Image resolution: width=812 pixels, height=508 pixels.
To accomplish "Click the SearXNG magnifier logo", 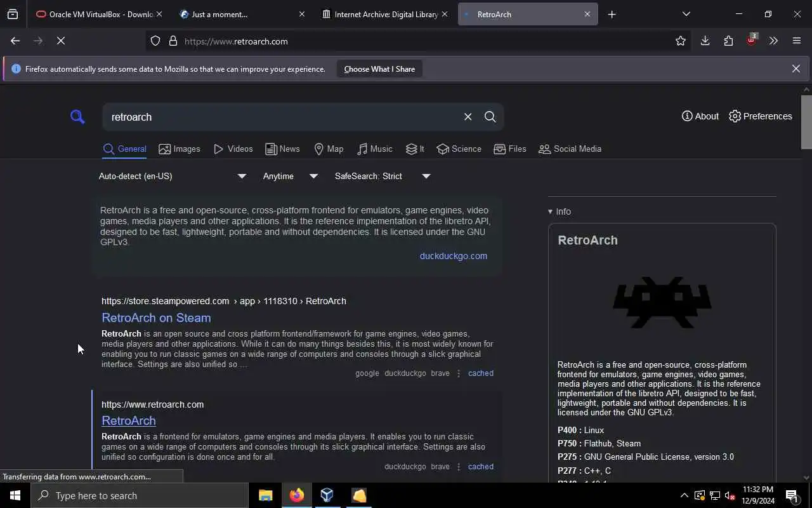I will (77, 116).
